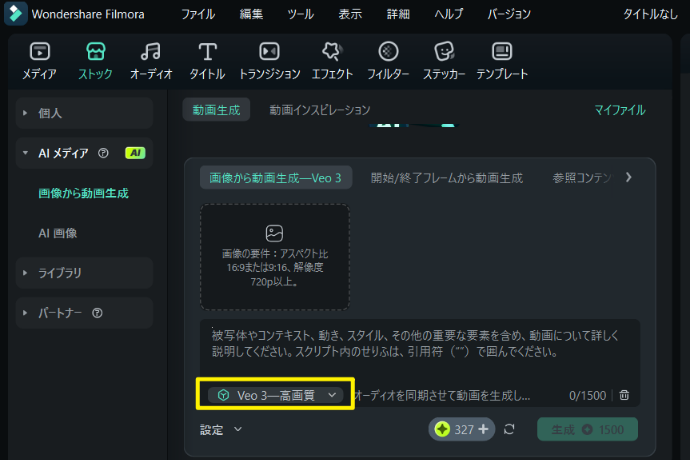Click the image upload dropzone
This screenshot has width=690, height=460.
pos(275,257)
